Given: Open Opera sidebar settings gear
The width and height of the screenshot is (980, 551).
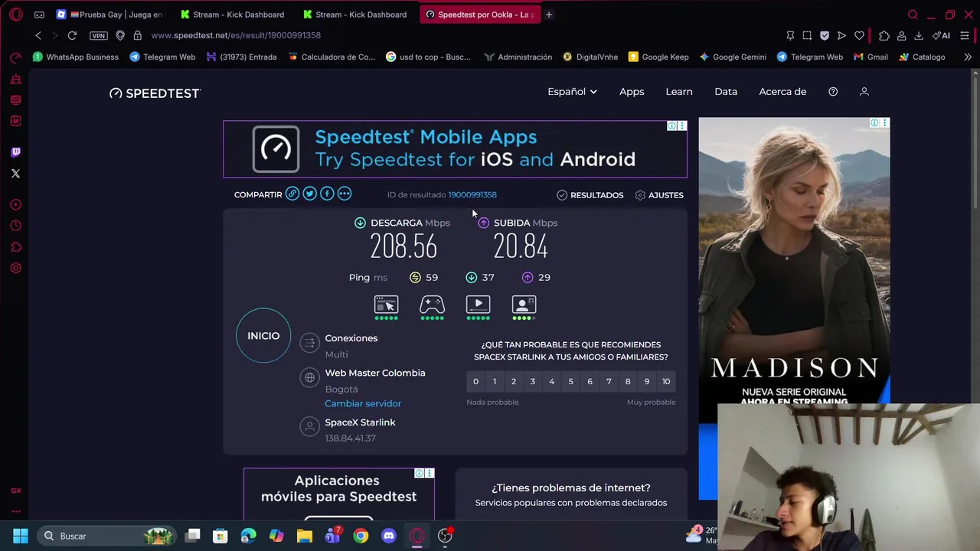Looking at the screenshot, I should tap(15, 268).
